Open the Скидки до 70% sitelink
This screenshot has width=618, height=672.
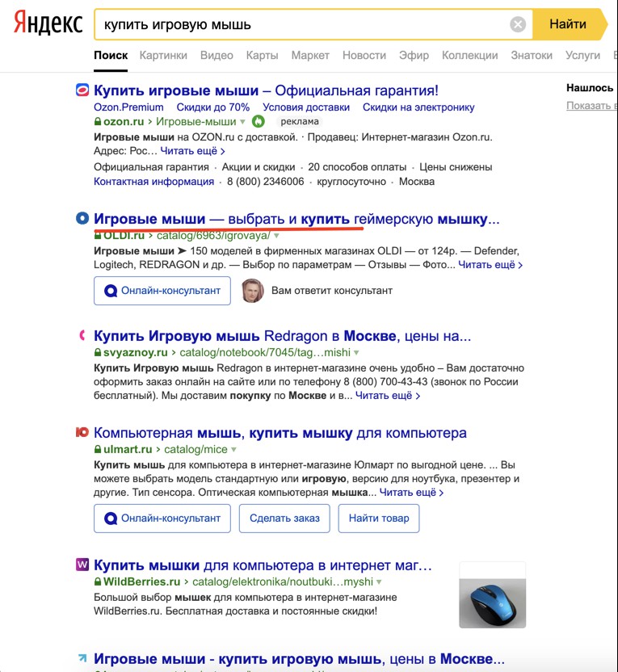[x=213, y=107]
